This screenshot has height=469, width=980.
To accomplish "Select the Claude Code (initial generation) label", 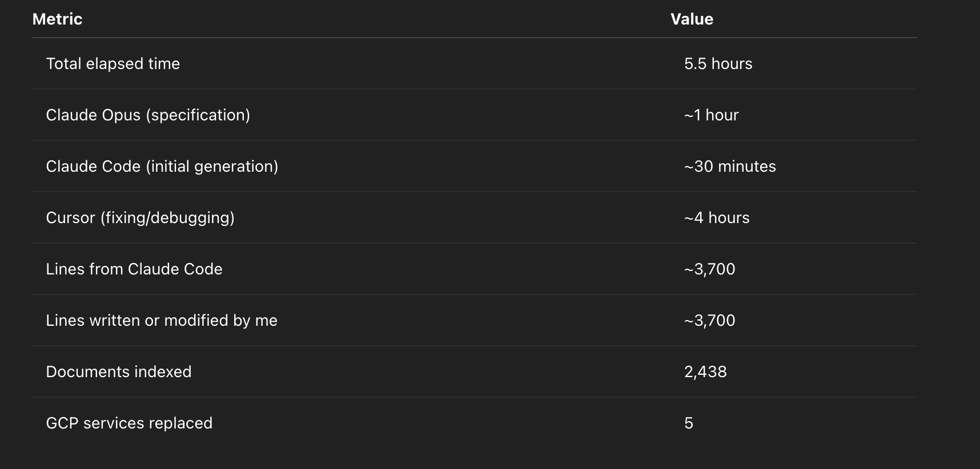I will 162,166.
